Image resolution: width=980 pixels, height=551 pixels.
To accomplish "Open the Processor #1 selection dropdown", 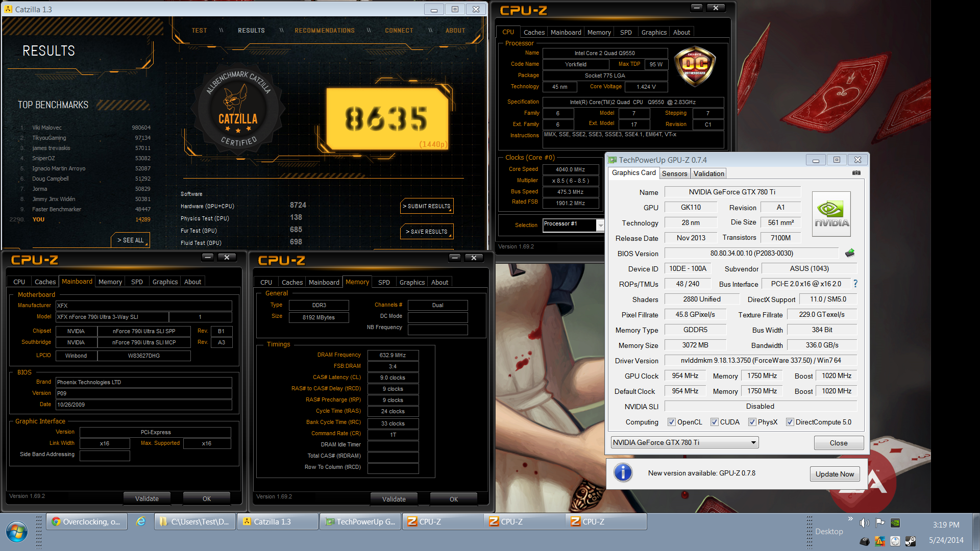I will coord(573,225).
